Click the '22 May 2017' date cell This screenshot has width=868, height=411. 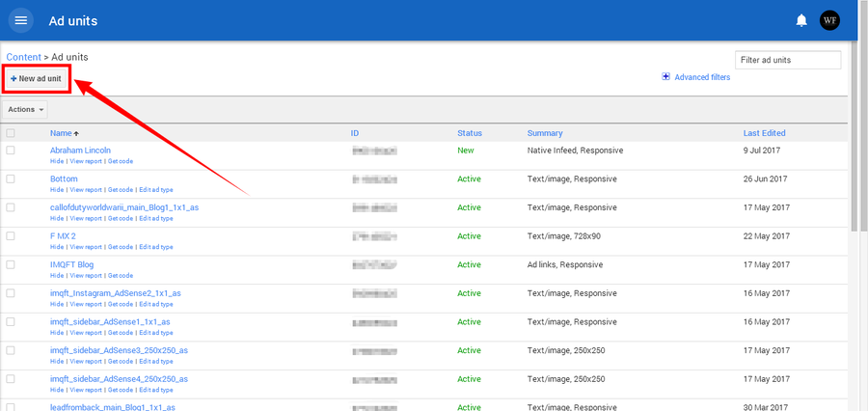766,236
